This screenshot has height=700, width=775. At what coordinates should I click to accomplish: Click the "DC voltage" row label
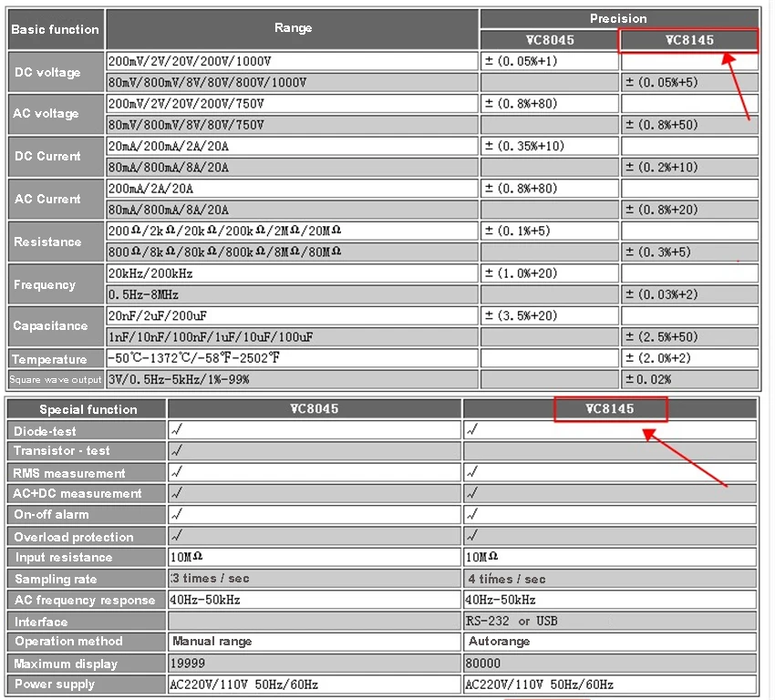tap(56, 72)
